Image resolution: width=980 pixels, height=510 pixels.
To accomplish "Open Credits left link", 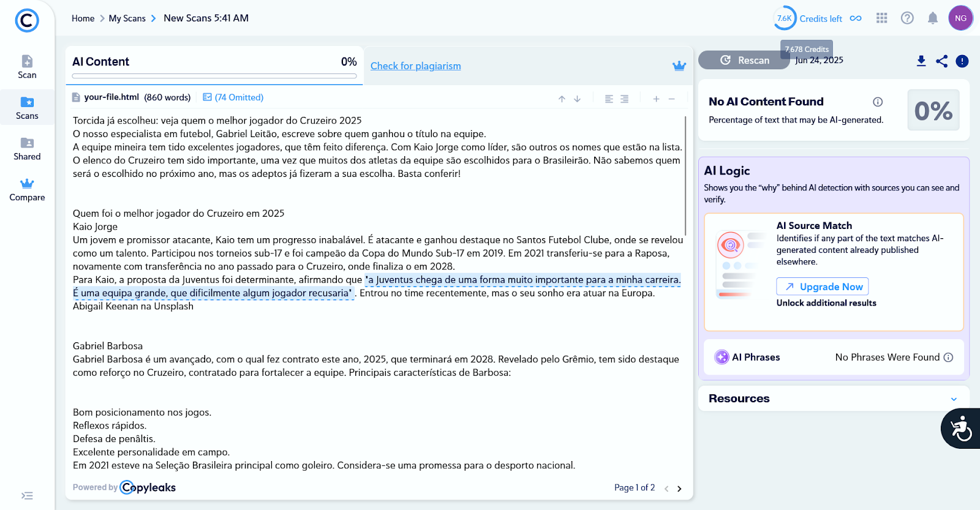I will click(x=821, y=19).
